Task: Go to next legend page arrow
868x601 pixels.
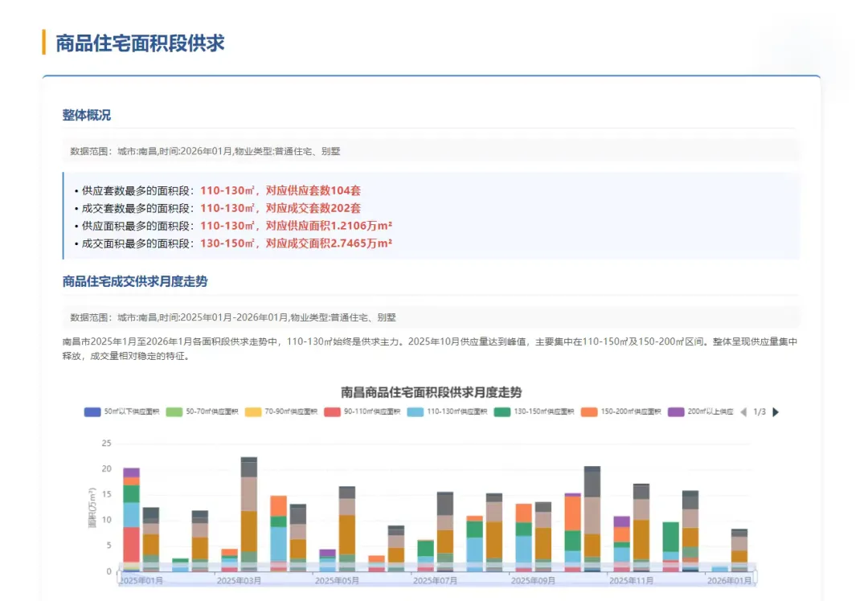Action: click(x=776, y=411)
